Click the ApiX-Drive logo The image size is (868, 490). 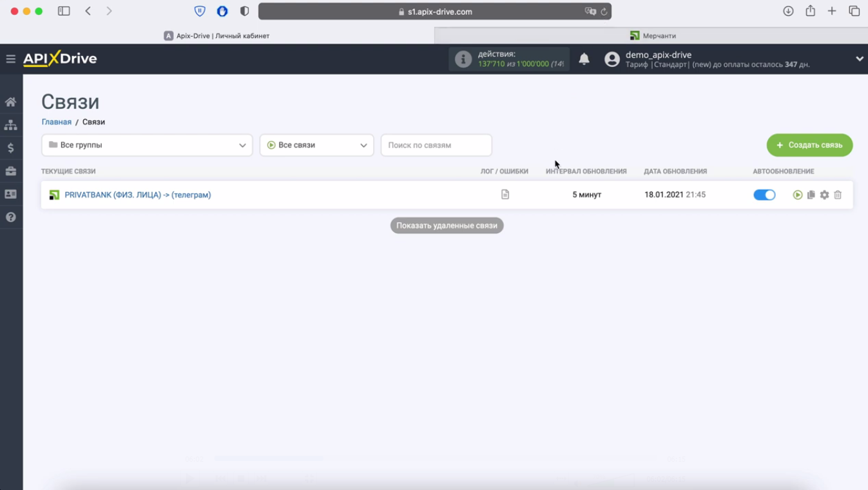pyautogui.click(x=60, y=59)
